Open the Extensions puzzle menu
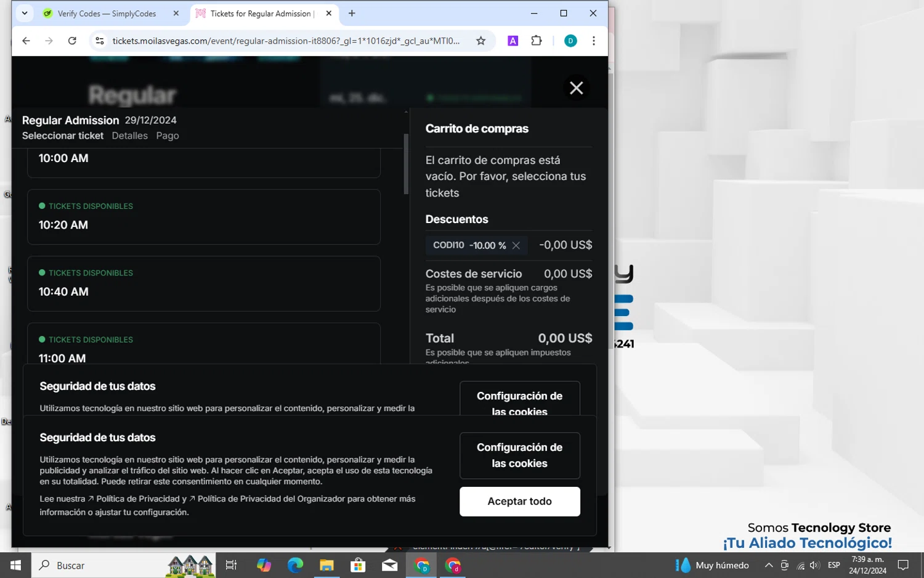This screenshot has width=924, height=578. click(x=537, y=41)
